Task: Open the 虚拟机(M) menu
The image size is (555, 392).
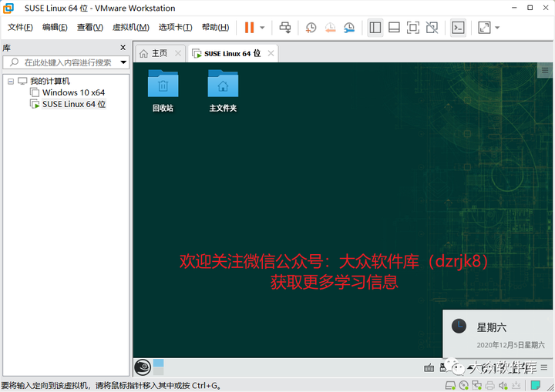Action: tap(130, 27)
